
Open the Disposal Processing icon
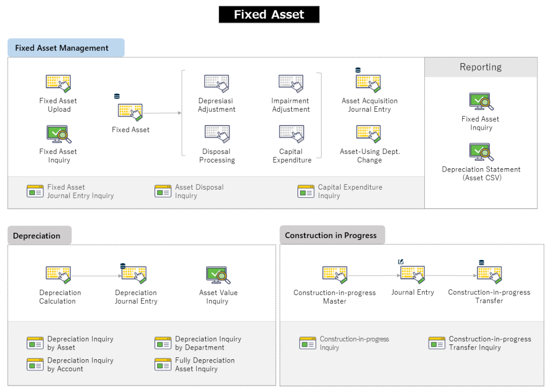point(217,134)
